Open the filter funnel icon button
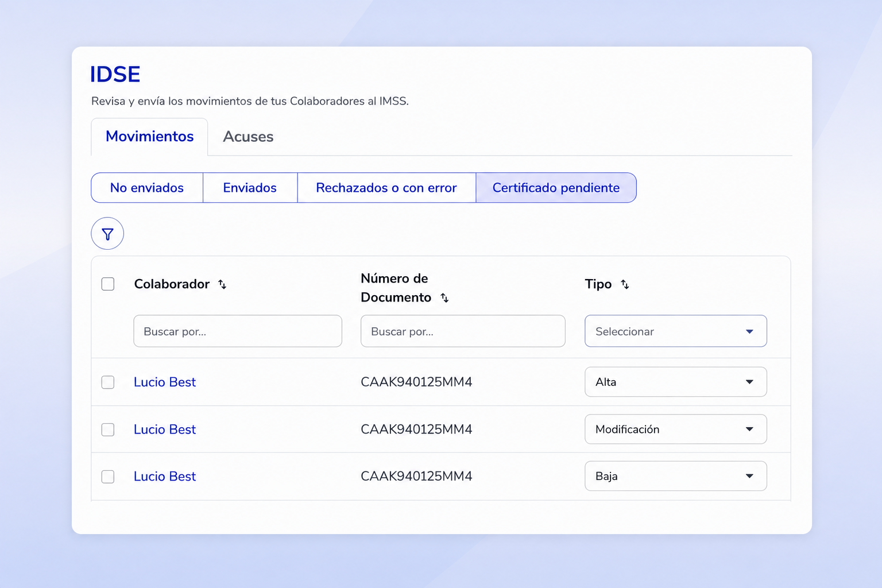This screenshot has width=882, height=588. (107, 234)
